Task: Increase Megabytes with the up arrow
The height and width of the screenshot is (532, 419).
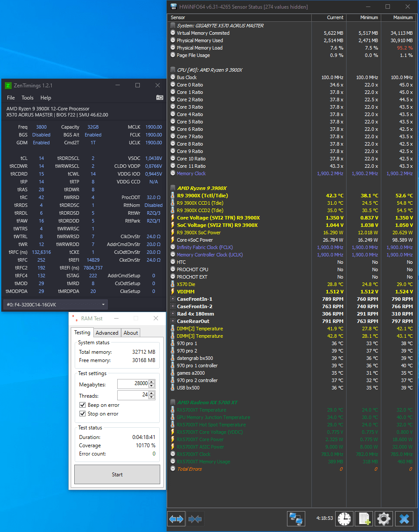Action: pos(152,382)
